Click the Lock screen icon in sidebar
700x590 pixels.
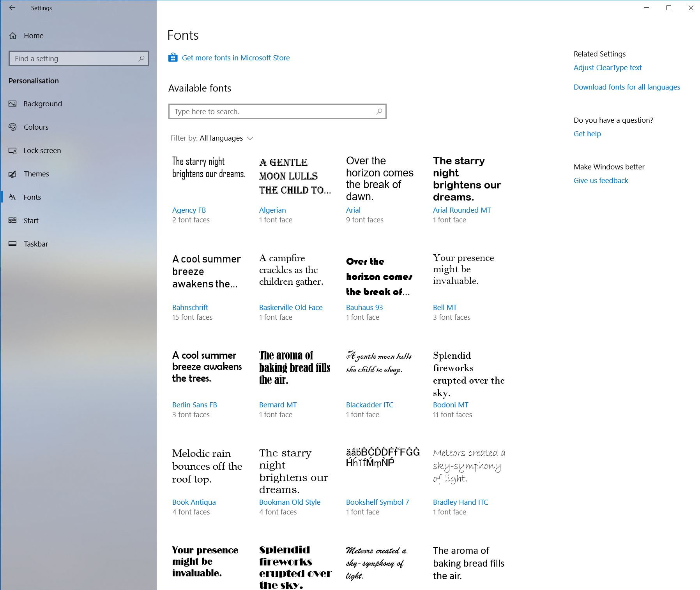(x=13, y=151)
